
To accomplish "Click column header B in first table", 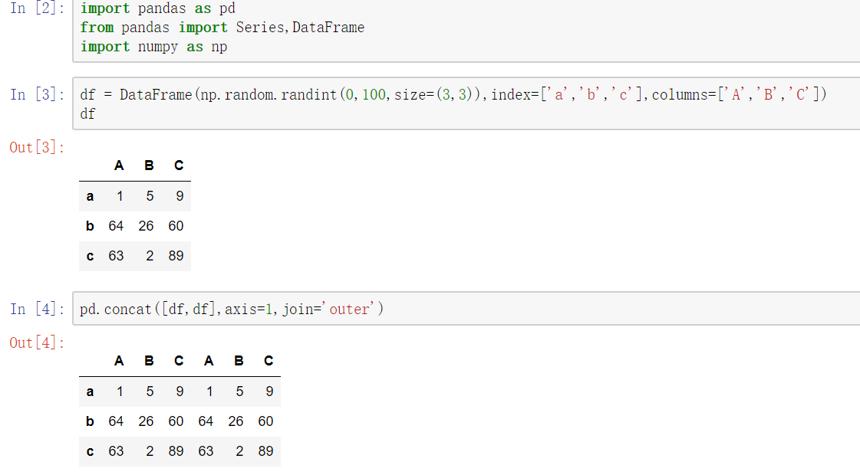I will [x=149, y=165].
